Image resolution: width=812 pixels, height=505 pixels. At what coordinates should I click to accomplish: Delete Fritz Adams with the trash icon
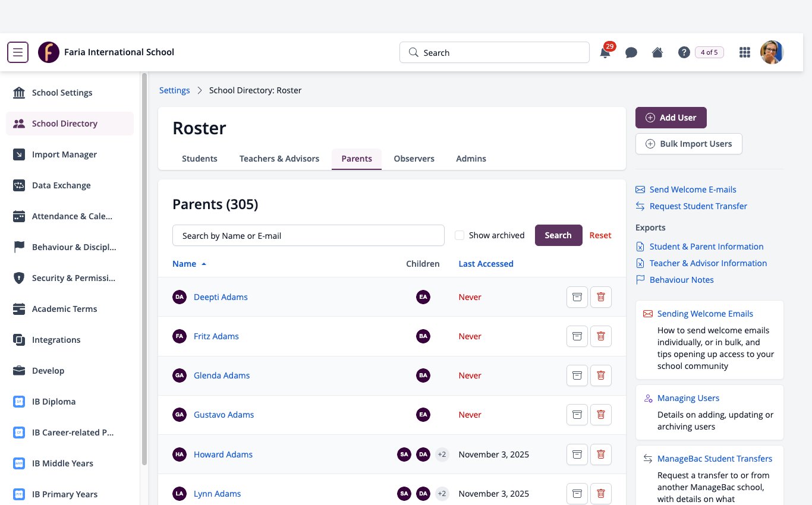point(601,336)
